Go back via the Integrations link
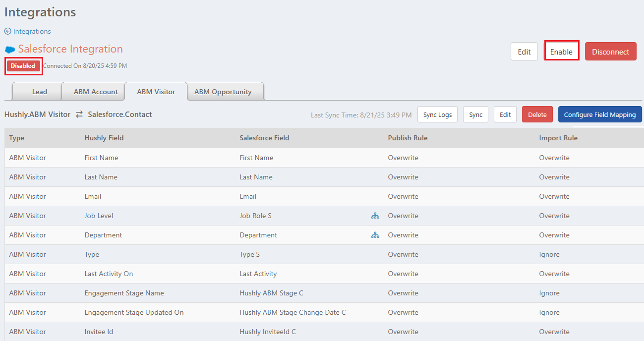Screen dimensions: 644x341 (32, 31)
